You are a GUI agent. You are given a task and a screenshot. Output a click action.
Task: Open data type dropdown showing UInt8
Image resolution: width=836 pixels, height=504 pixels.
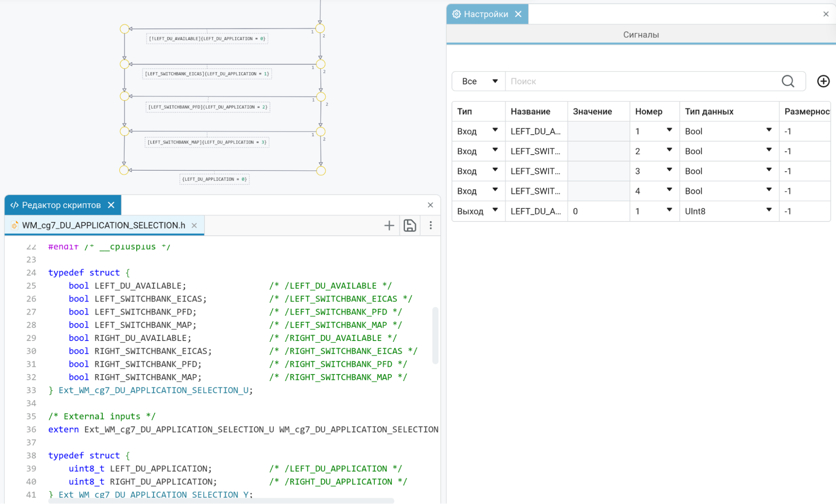pos(769,210)
